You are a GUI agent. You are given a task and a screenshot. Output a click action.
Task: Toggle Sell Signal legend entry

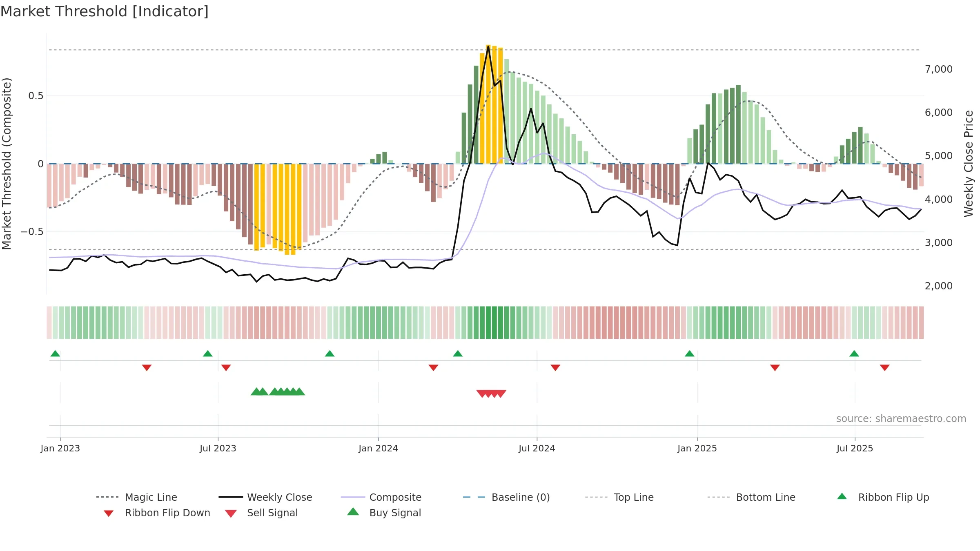(x=261, y=513)
